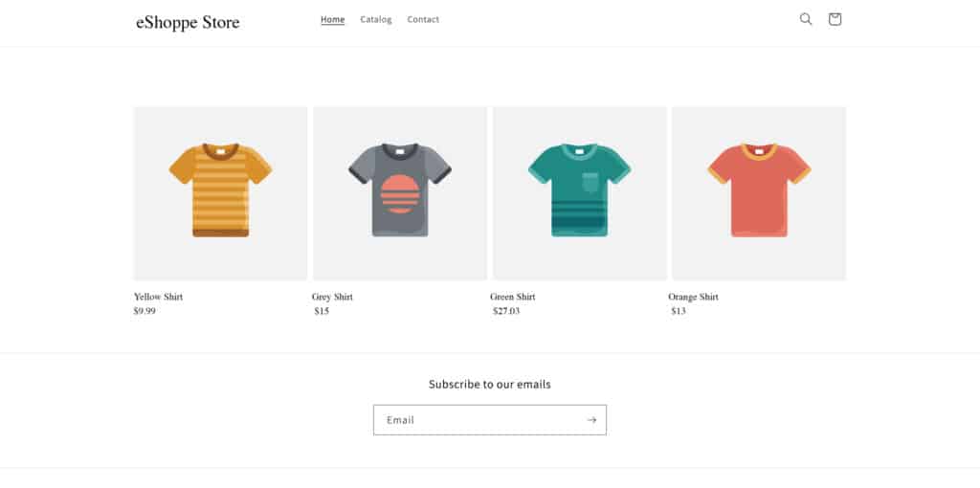Click the green pocket shirt image
This screenshot has height=488, width=980.
(579, 193)
